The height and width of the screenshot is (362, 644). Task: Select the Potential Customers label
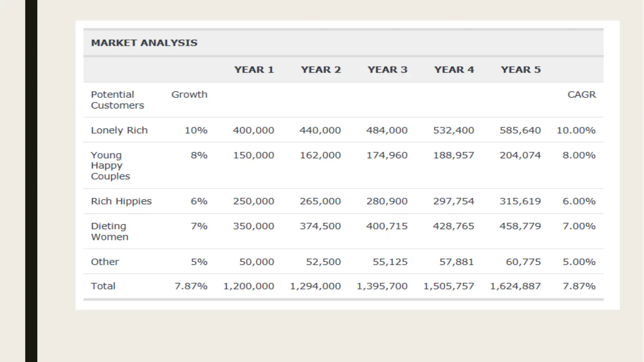point(117,100)
